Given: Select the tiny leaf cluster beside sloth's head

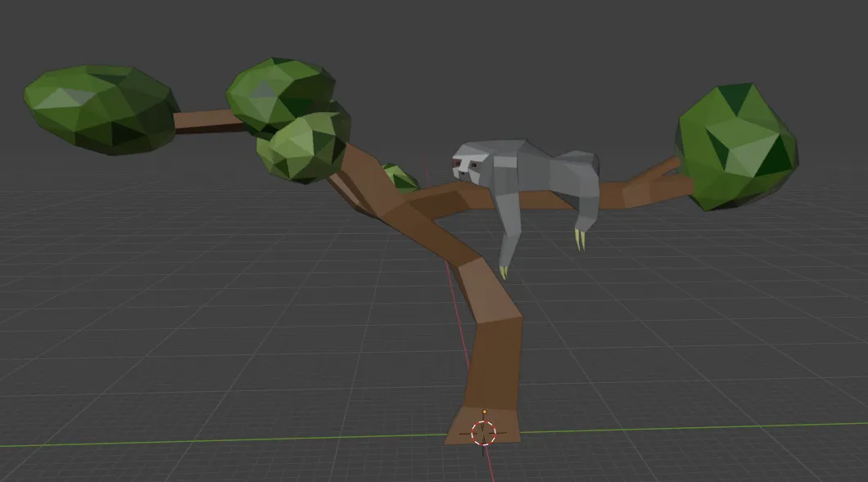Looking at the screenshot, I should 400,177.
